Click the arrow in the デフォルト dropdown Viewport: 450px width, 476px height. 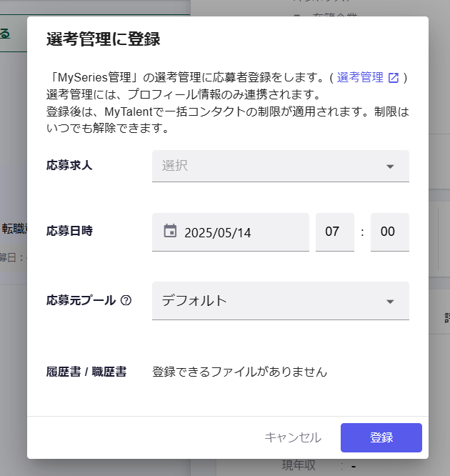(x=390, y=302)
